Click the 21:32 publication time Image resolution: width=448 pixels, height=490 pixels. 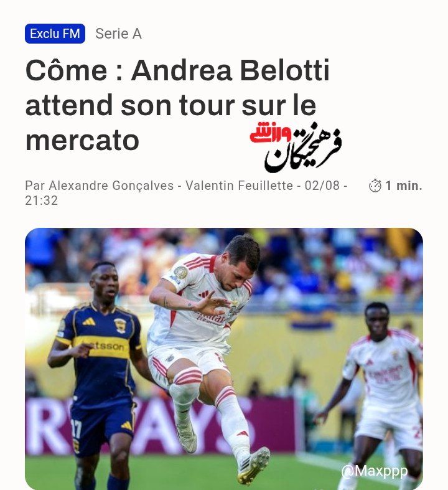tap(42, 200)
